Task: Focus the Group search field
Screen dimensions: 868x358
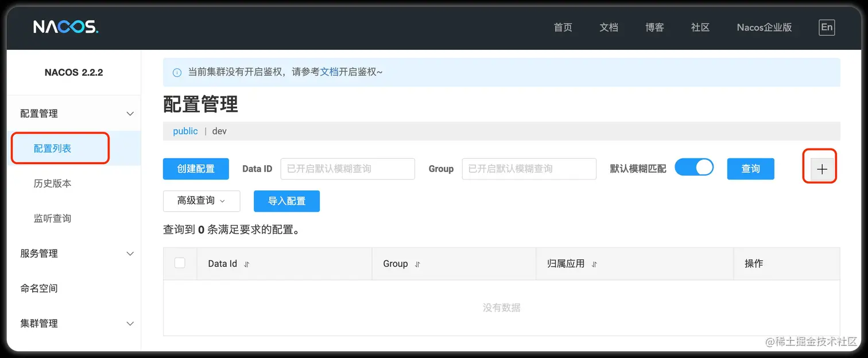Action: click(x=529, y=169)
